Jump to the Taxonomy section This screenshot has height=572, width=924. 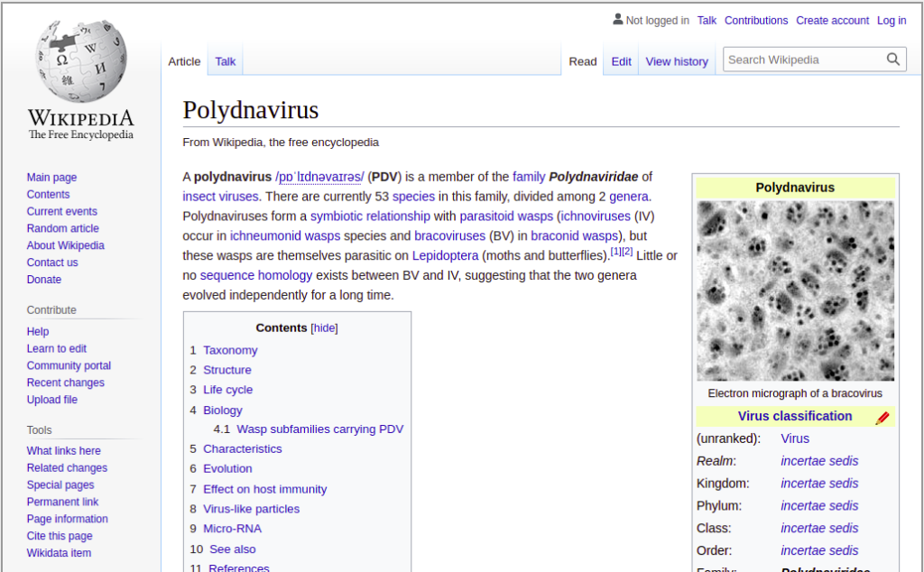pos(230,350)
